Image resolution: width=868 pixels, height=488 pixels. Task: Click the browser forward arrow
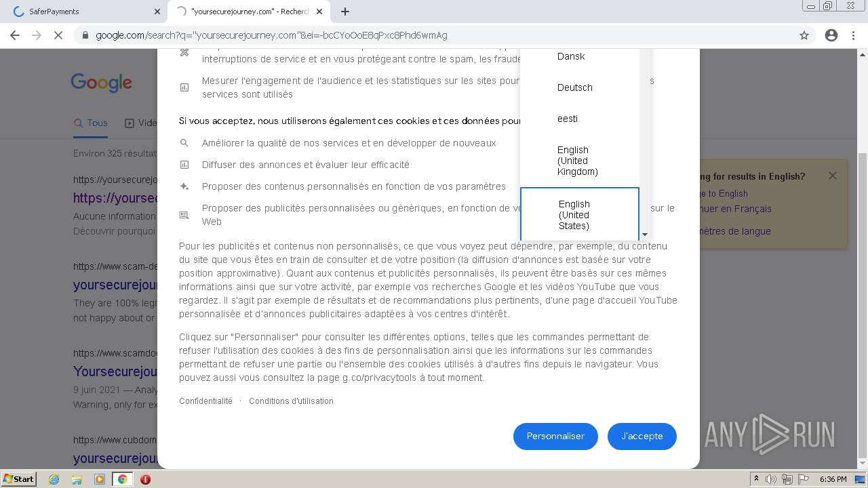pos(37,35)
